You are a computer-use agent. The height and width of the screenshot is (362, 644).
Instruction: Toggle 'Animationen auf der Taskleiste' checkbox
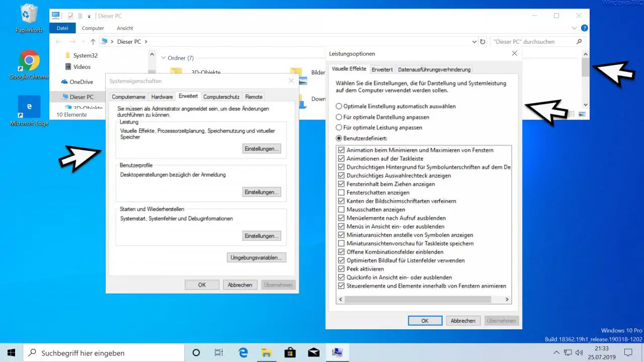point(342,159)
